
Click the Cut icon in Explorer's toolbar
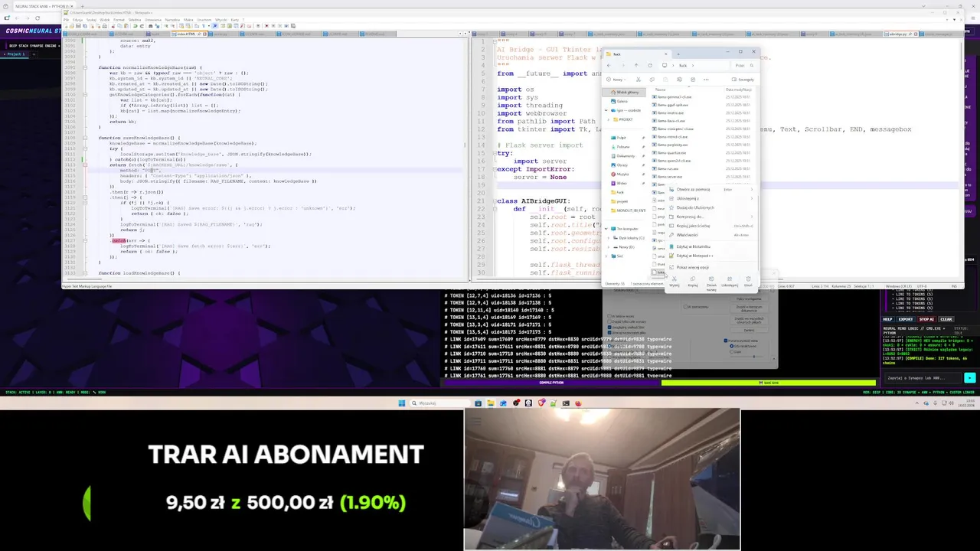[639, 80]
